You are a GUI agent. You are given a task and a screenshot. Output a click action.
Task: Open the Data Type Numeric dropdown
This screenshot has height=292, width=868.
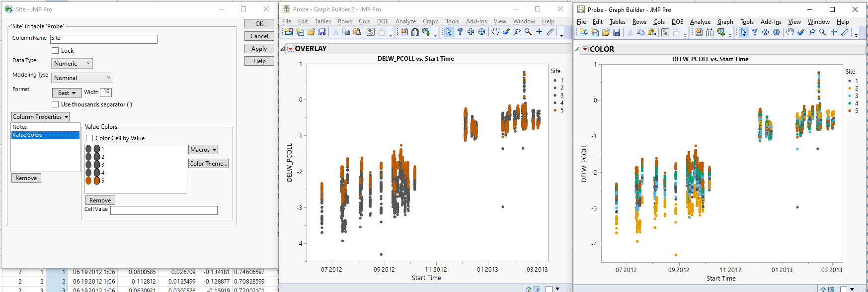72,64
